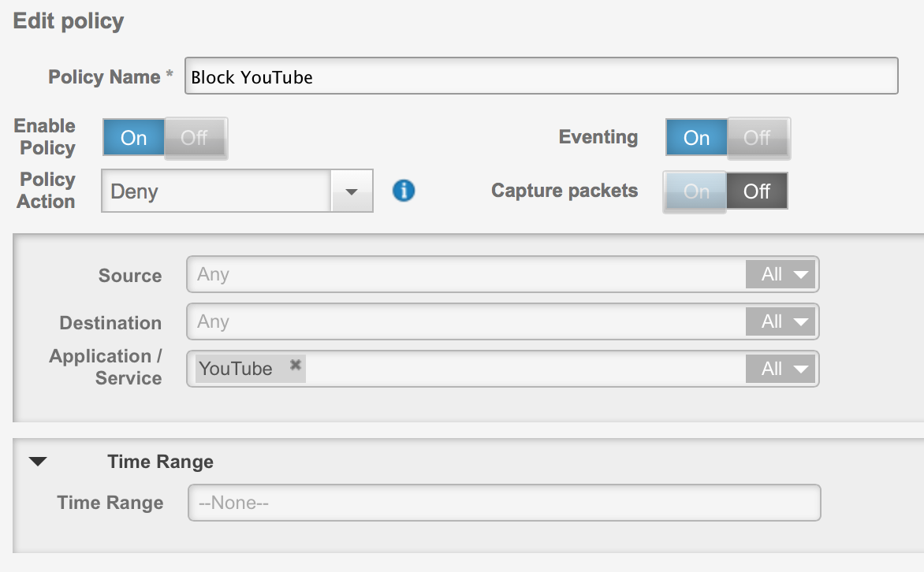
Task: Click the Time Range None field
Action: [x=504, y=503]
